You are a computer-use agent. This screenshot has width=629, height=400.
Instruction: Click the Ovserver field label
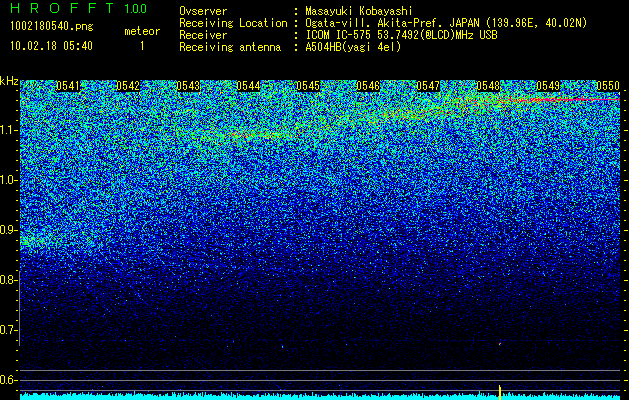click(203, 12)
